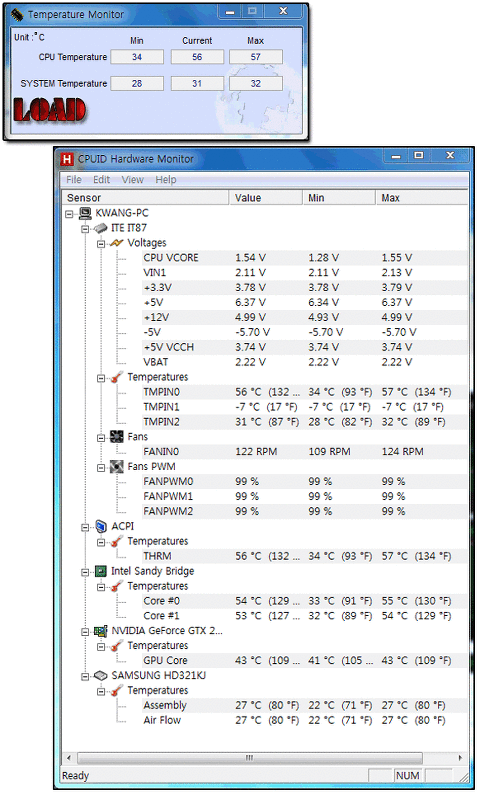This screenshot has width=480, height=795.
Task: Click the thermometer icon beside ITE IT87 Temperatures
Action: 117,377
